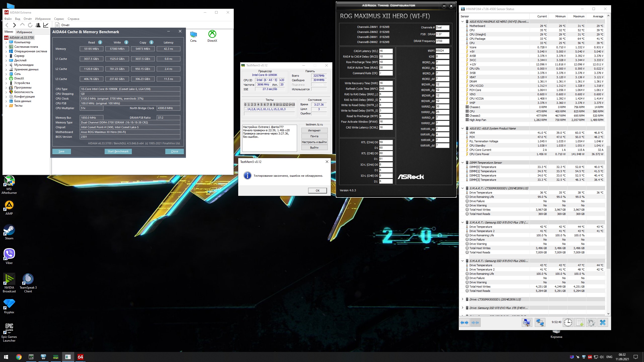Click the Write column info icon
Viewport: 644px width, 362px height.
coord(126,42)
